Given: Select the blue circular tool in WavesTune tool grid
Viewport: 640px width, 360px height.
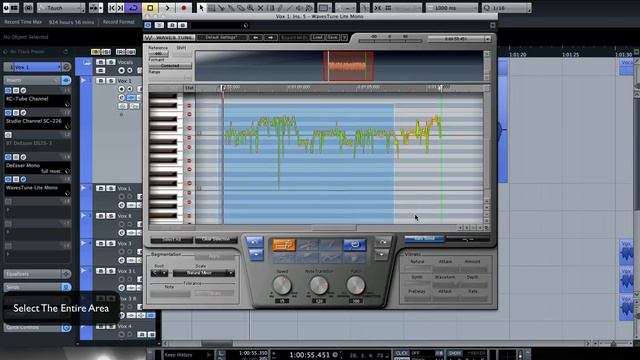Looking at the screenshot, I should click(355, 244).
